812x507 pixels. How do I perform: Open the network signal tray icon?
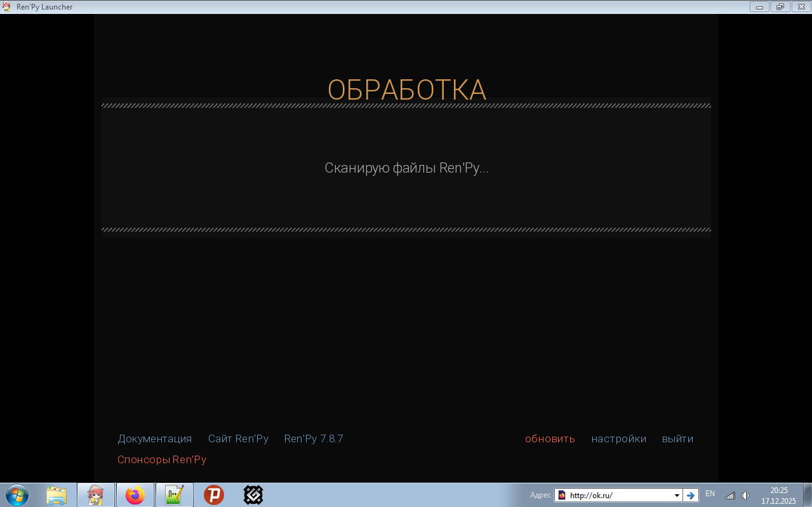click(730, 496)
